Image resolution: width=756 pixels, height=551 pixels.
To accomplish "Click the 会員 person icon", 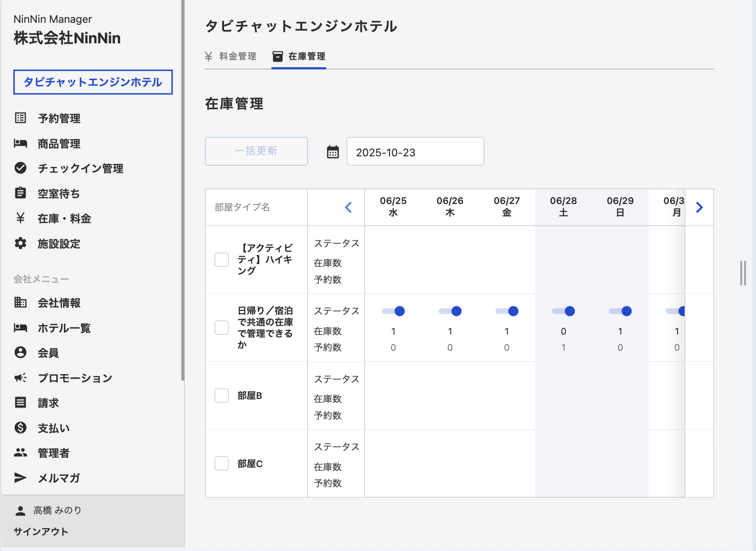I will (20, 352).
